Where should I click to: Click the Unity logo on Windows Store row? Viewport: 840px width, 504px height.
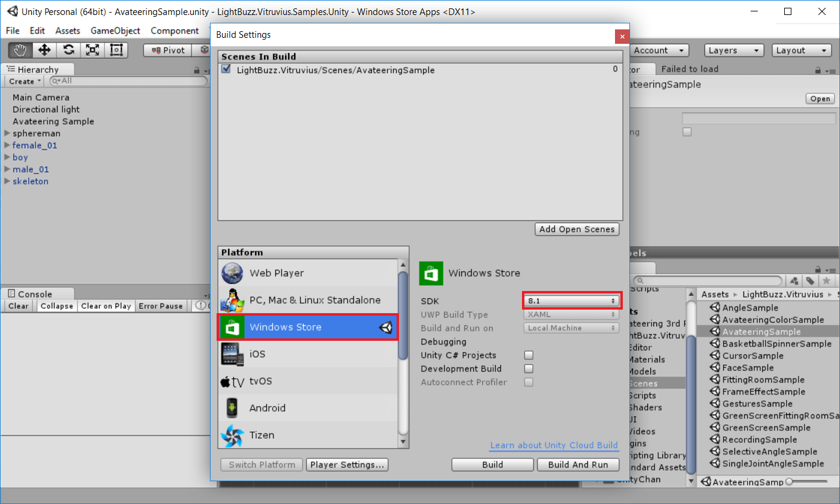385,327
